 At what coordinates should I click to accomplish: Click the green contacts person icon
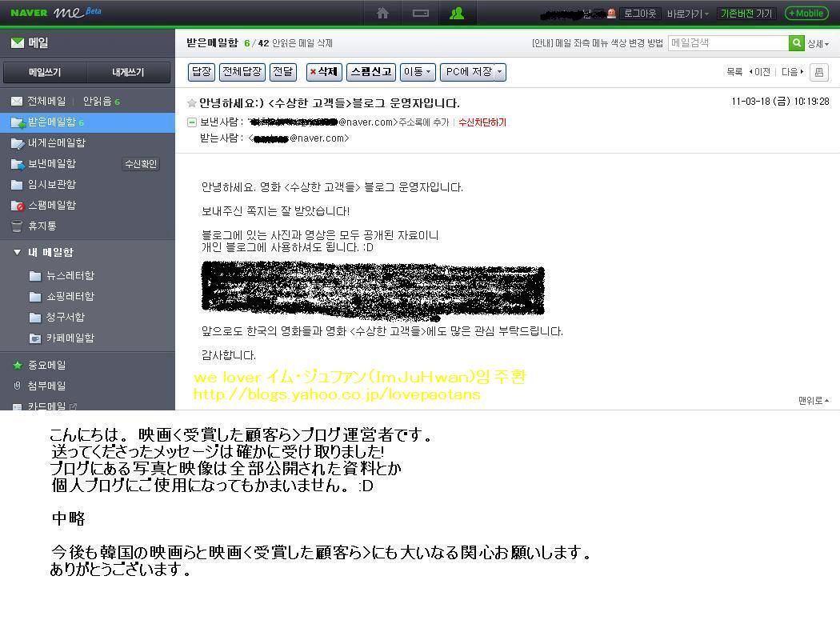[x=457, y=13]
